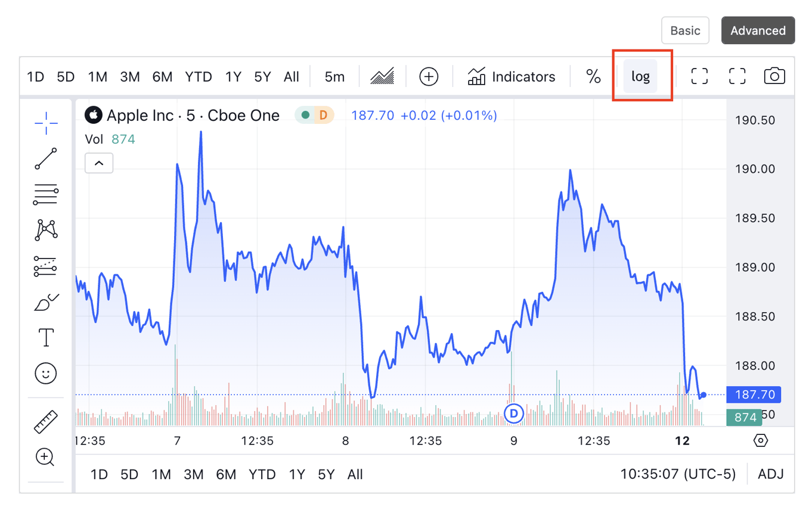Select 1Y range in top toolbar

(x=233, y=77)
